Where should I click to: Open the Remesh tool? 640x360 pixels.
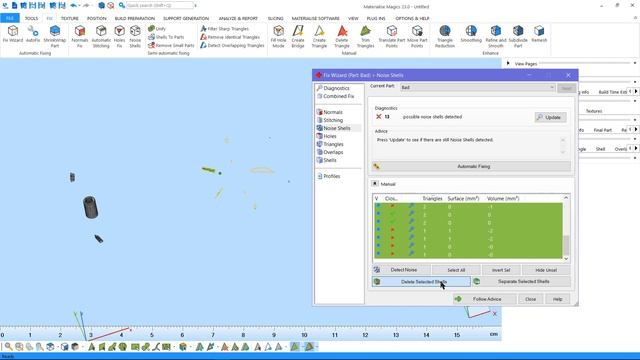click(539, 34)
